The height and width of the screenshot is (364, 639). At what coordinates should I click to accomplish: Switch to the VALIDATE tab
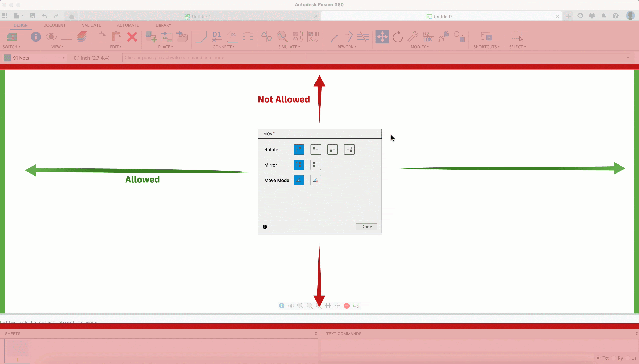[91, 25]
